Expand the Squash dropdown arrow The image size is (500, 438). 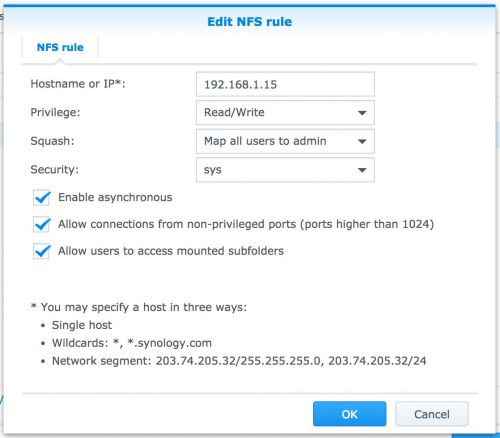click(362, 141)
